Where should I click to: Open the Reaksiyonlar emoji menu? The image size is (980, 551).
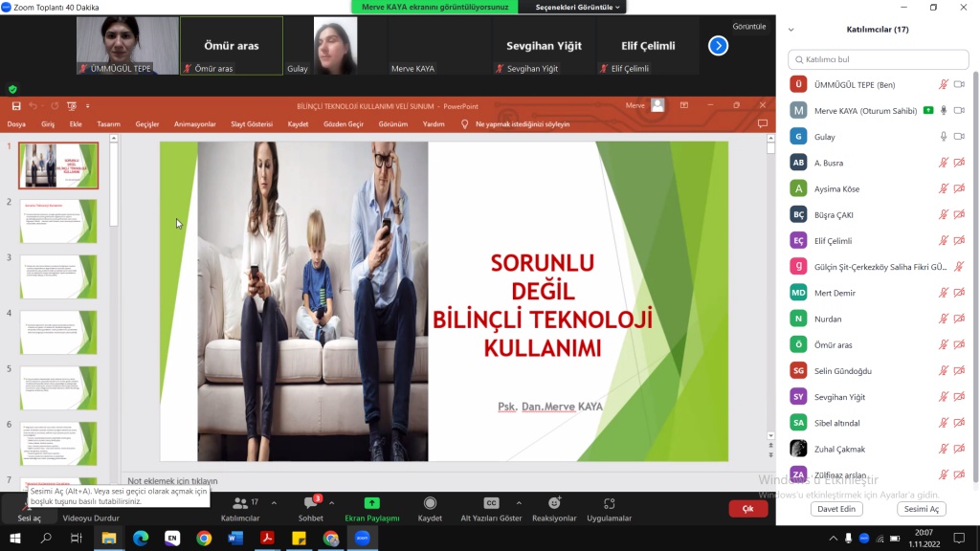pyautogui.click(x=554, y=503)
